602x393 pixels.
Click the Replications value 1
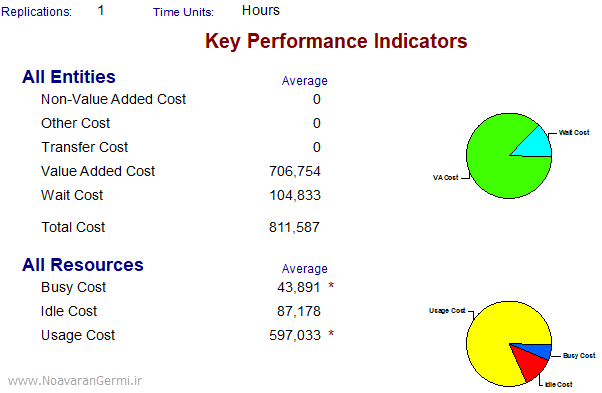tap(101, 10)
